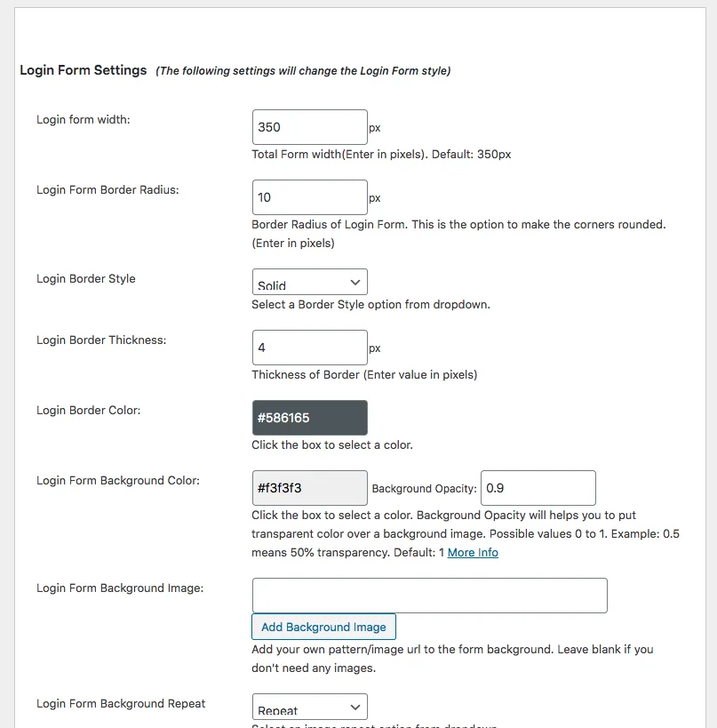Click the "Login Border Color:" label
This screenshot has width=717, height=728.
(x=89, y=411)
